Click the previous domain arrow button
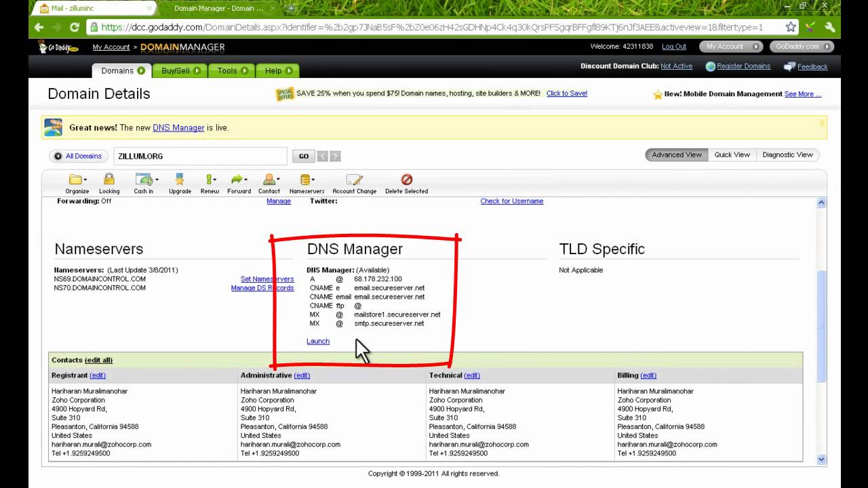Screen dimensions: 868x488 [x=323, y=156]
